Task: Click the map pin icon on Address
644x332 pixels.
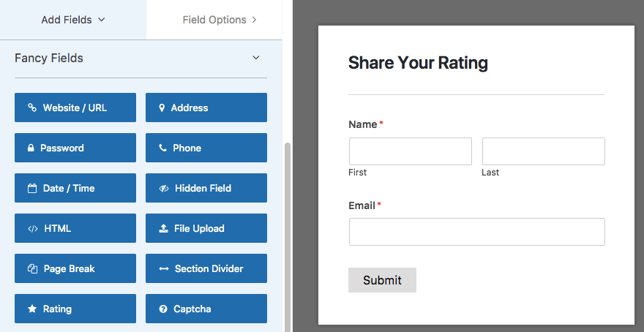Action: pos(162,108)
